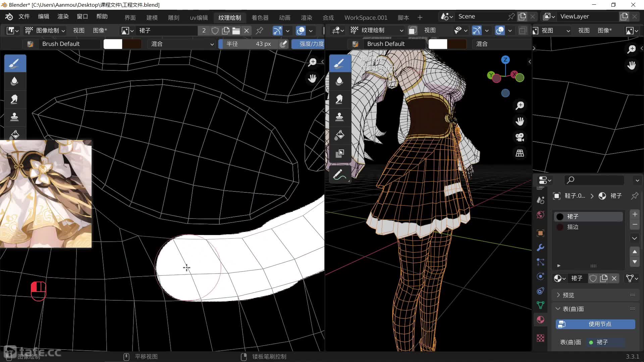The width and height of the screenshot is (644, 362).
Task: Open the Modifiers wrench tab in properties
Action: [x=540, y=248]
